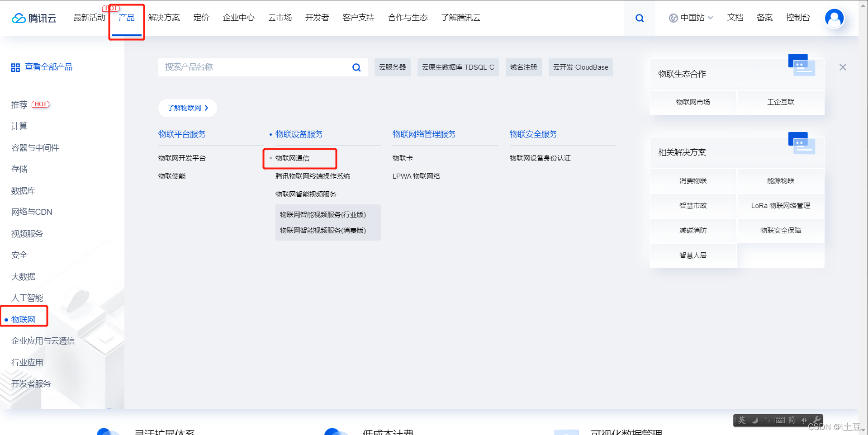Image resolution: width=868 pixels, height=435 pixels.
Task: Open 腾讯物联网终端操作系统 link
Action: click(313, 176)
